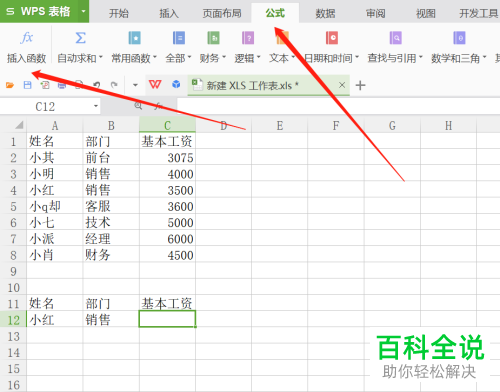Click the select-all corner triangle
Screen dimensions: 500x392
19,125
